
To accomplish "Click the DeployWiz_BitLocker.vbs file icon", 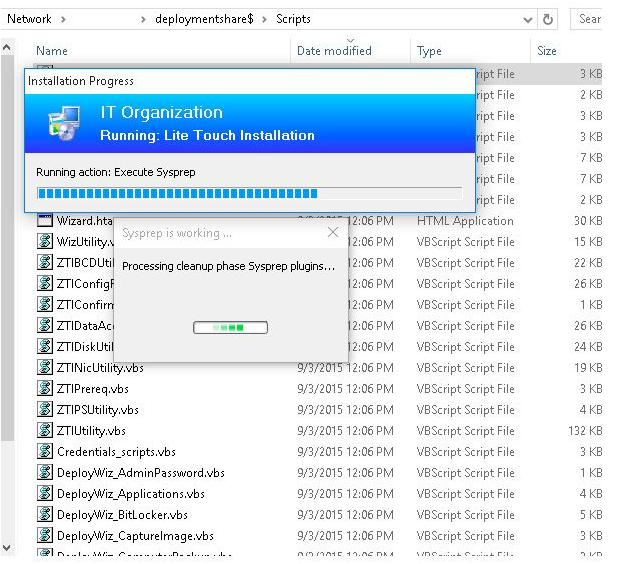I will pos(45,514).
